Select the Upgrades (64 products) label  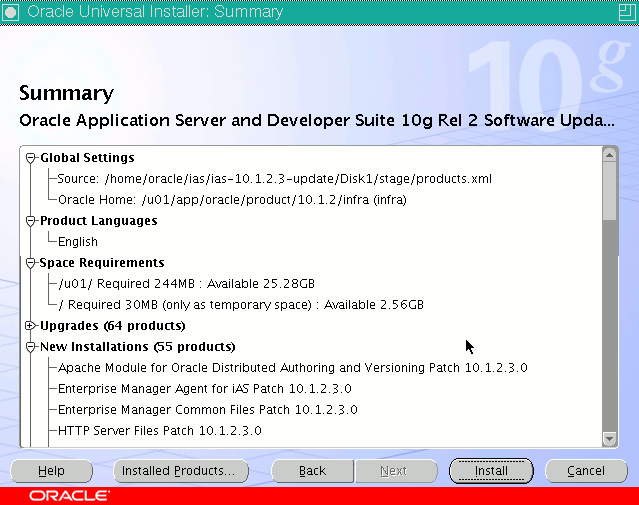[x=112, y=326]
